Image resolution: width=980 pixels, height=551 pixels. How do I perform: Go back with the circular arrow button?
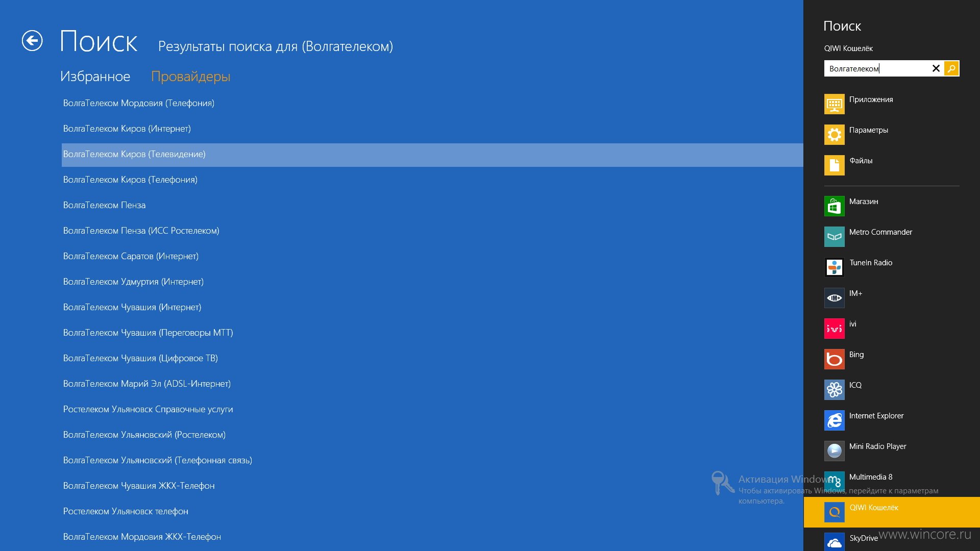pos(32,41)
